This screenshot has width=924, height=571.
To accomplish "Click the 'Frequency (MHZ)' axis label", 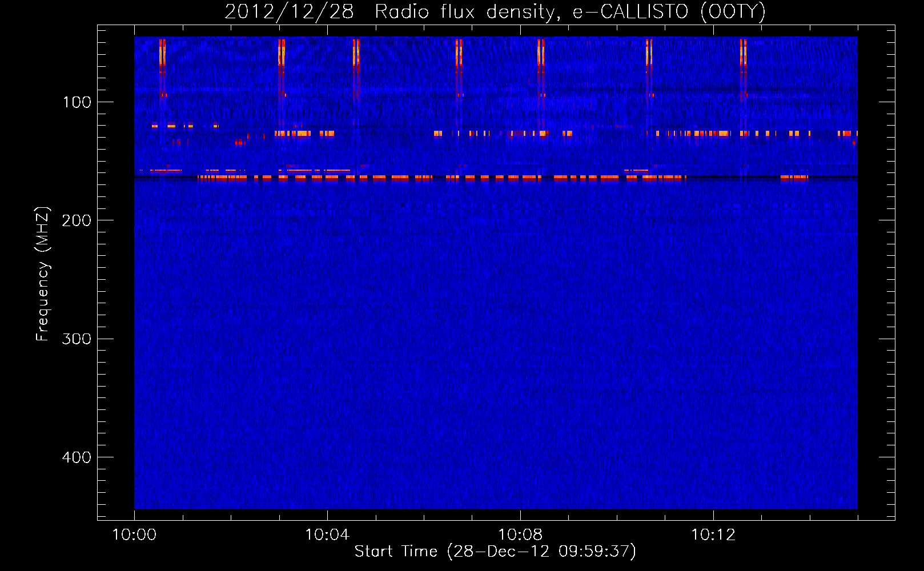I will pos(43,274).
